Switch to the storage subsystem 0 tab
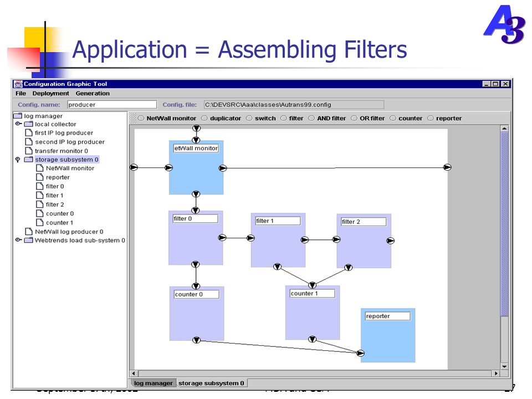The width and height of the screenshot is (532, 399). tap(211, 383)
